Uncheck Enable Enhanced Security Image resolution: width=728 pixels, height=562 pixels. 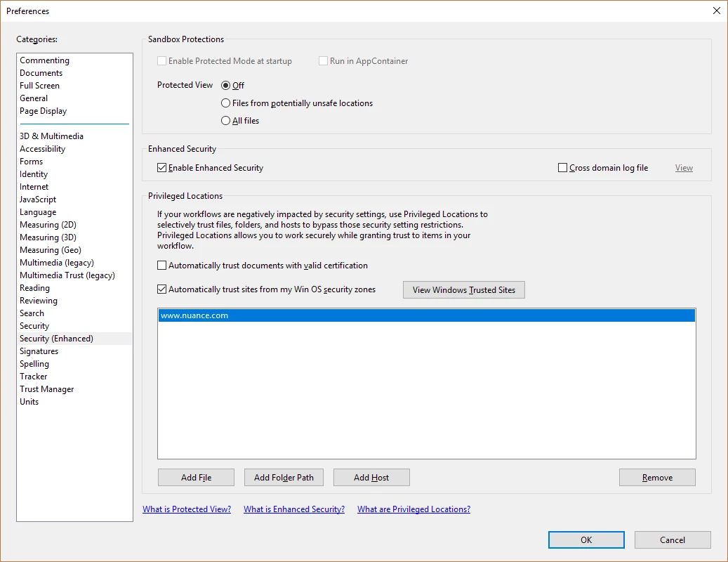(x=161, y=168)
